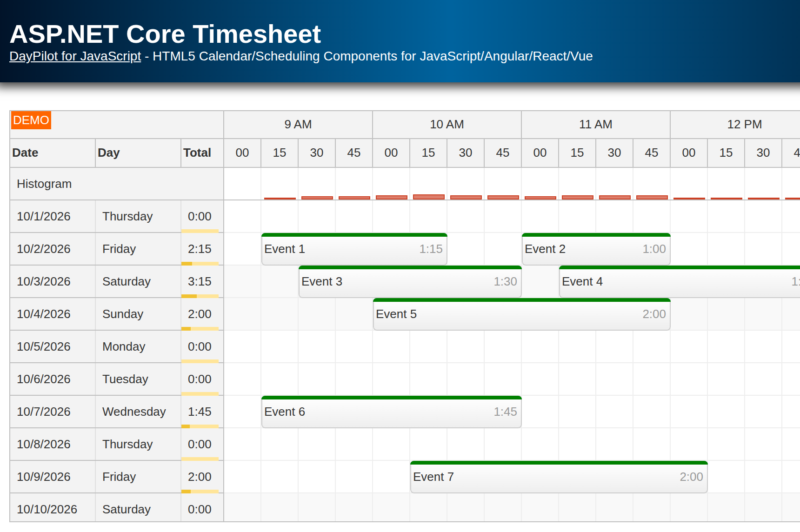Select Event 3 on Saturday row
The width and height of the screenshot is (800, 532).
tap(410, 281)
